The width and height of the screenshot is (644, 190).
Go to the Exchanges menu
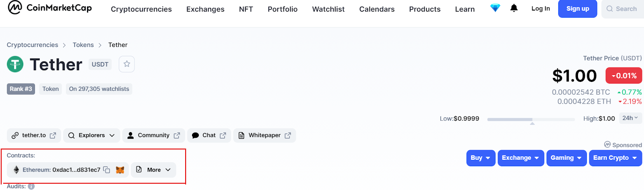205,9
